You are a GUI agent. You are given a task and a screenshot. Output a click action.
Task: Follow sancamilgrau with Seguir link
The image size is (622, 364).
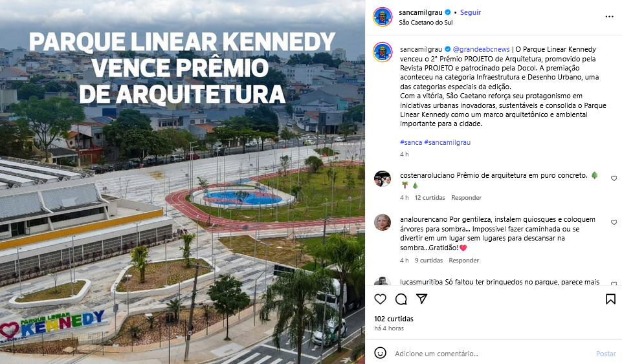pos(471,12)
